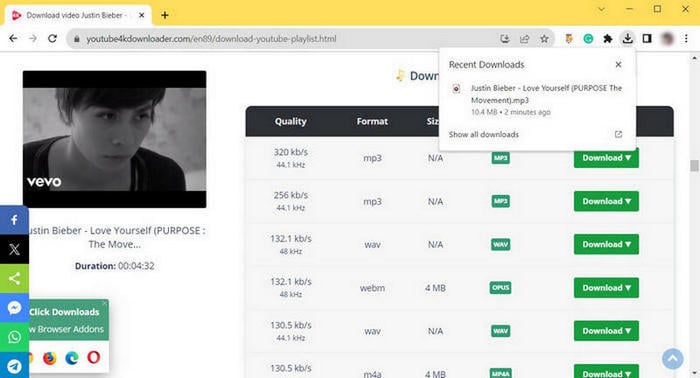Click the Opera addon icon
The height and width of the screenshot is (378, 700).
93,357
